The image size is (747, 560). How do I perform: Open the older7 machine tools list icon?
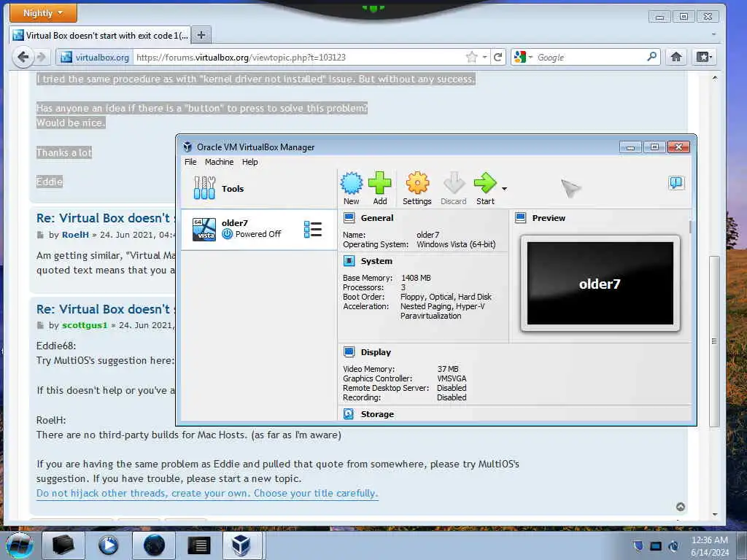coord(312,230)
